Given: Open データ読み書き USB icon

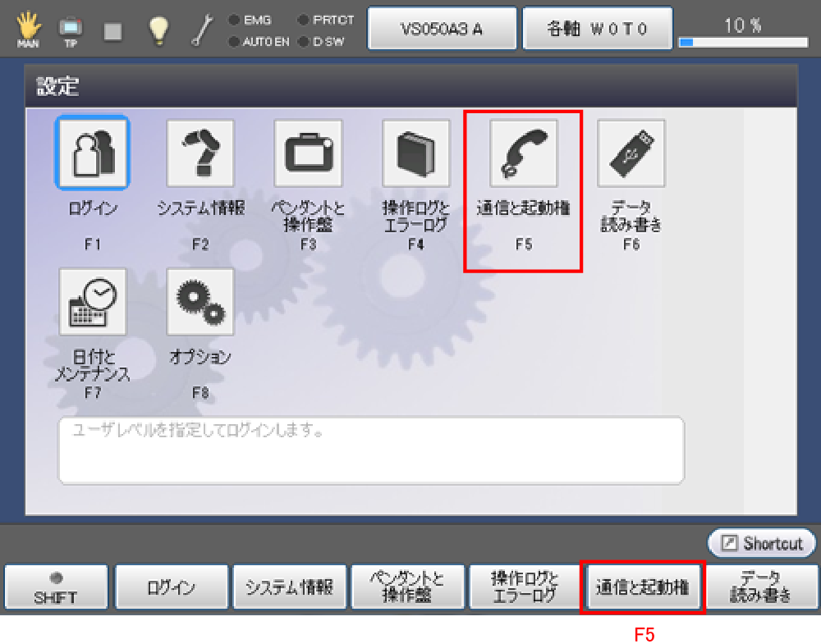Looking at the screenshot, I should pyautogui.click(x=631, y=153).
